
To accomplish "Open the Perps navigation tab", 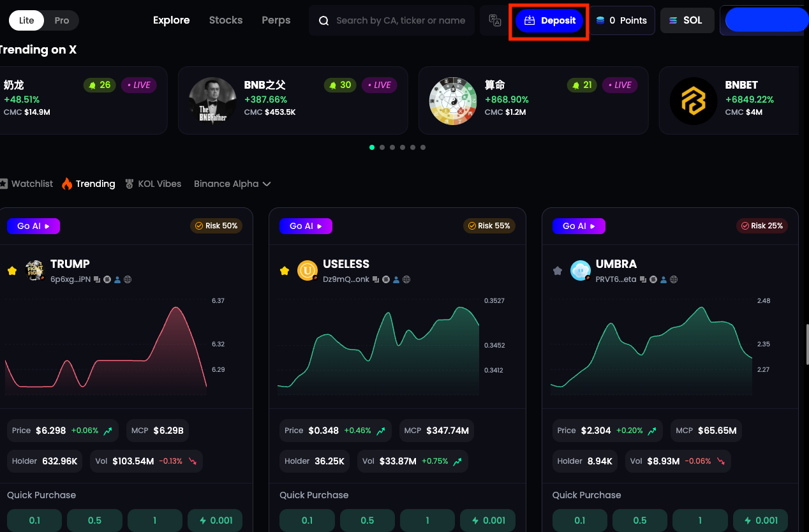I will point(276,20).
